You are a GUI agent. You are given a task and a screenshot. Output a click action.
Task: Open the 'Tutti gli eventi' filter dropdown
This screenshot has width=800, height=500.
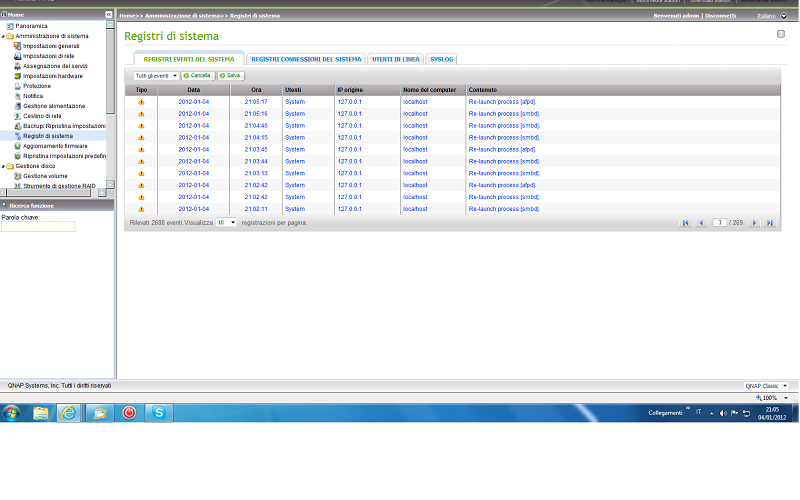click(x=156, y=76)
